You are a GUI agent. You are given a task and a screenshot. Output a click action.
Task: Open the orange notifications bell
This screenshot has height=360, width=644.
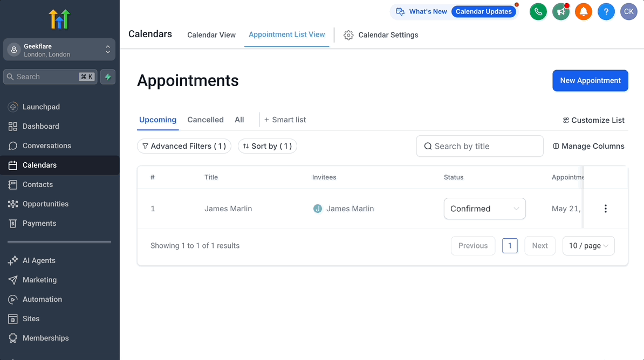click(x=583, y=11)
